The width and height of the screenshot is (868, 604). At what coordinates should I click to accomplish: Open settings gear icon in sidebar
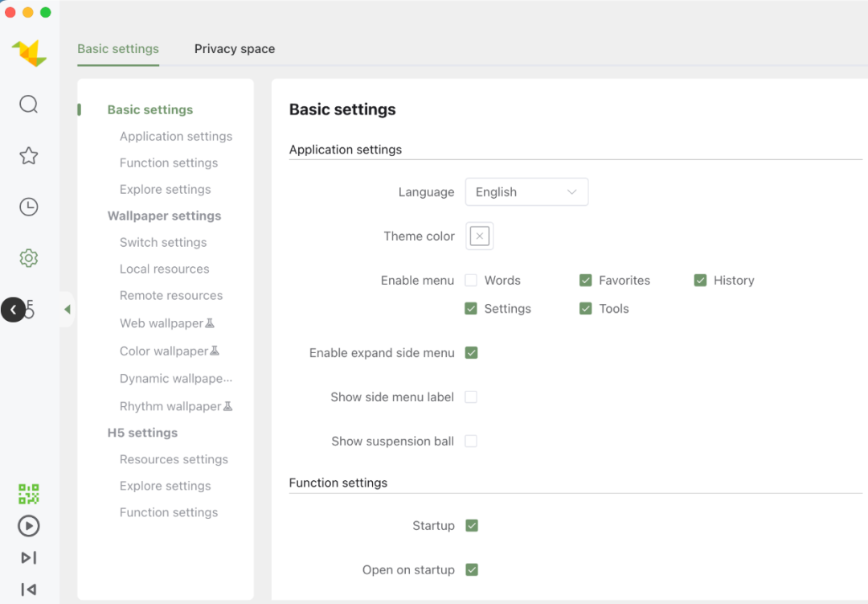click(29, 258)
